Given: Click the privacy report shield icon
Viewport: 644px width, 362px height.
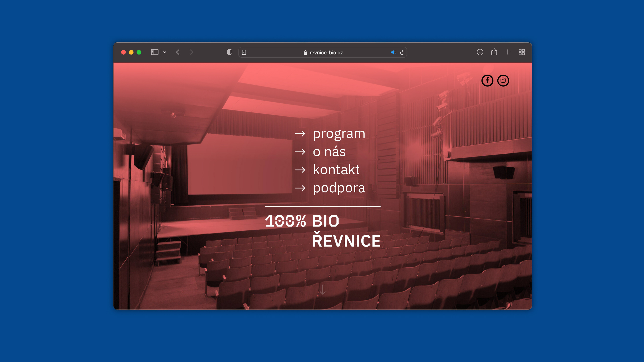Looking at the screenshot, I should pos(229,52).
